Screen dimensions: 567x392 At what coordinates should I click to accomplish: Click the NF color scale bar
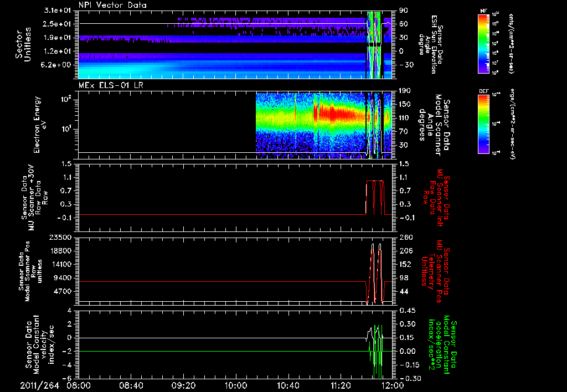point(482,44)
